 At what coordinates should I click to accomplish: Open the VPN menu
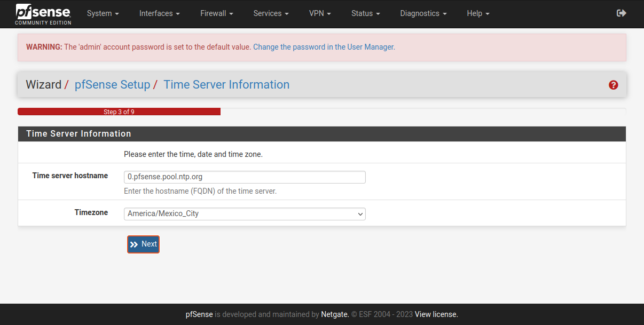320,13
